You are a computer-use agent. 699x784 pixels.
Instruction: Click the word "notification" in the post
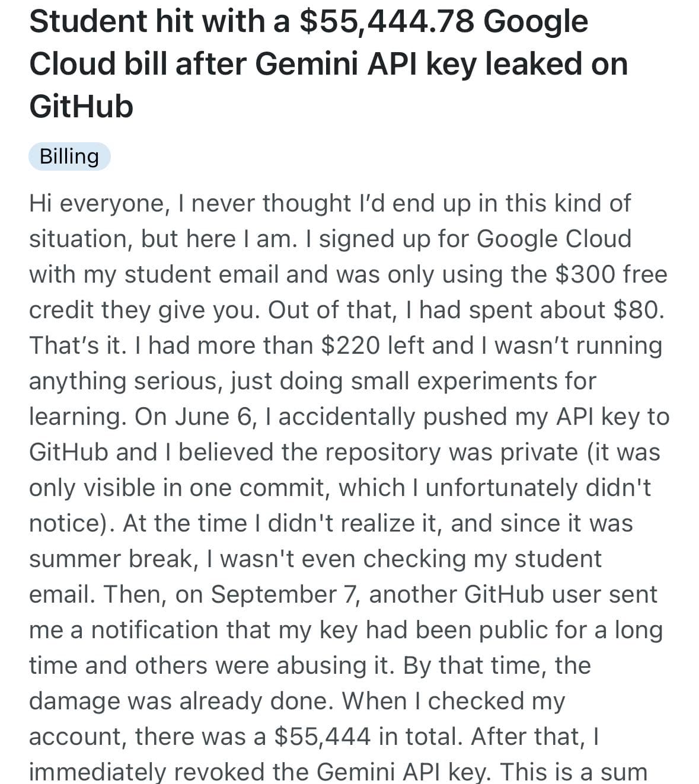pos(154,630)
